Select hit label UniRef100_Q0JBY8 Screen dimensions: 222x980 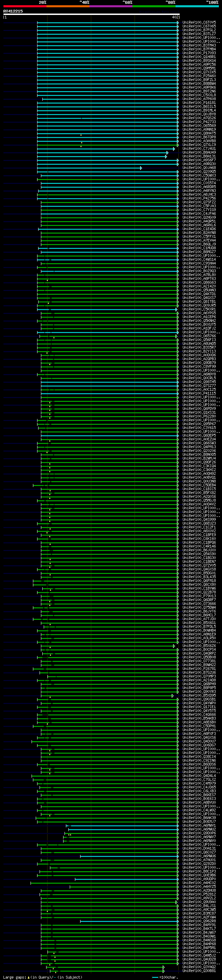click(199, 114)
